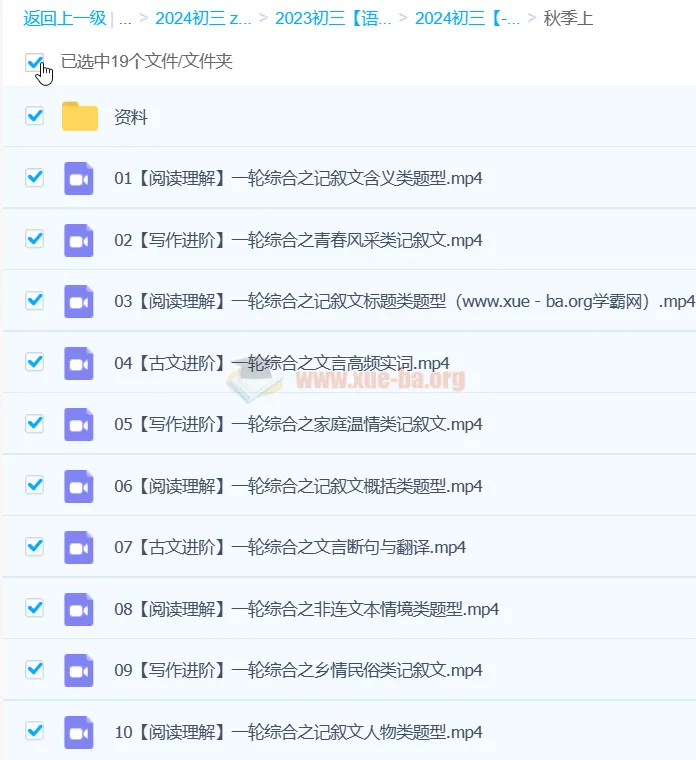Viewport: 696px width, 760px height.
Task: Click video icon for 07 文言断句与翻译
Action: point(79,547)
